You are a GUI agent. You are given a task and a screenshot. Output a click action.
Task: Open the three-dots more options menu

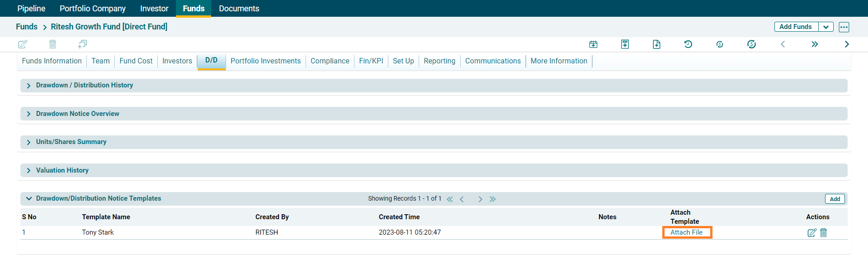pyautogui.click(x=844, y=27)
